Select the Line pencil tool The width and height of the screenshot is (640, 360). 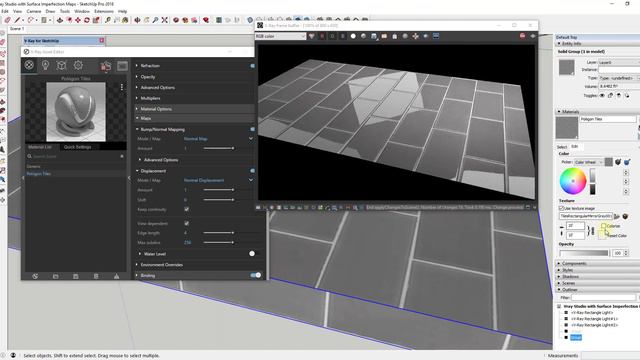click(x=17, y=20)
